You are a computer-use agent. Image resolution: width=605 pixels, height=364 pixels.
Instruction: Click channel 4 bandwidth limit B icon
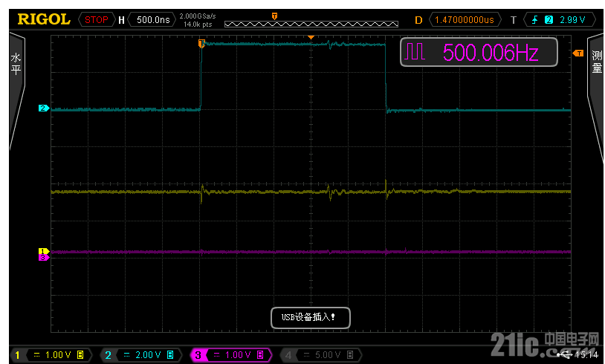[x=350, y=355]
